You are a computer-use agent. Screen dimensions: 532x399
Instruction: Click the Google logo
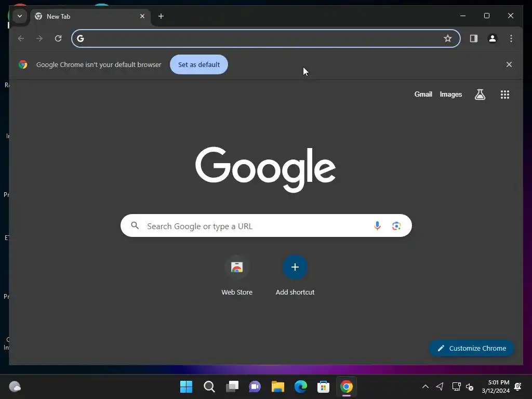click(265, 169)
